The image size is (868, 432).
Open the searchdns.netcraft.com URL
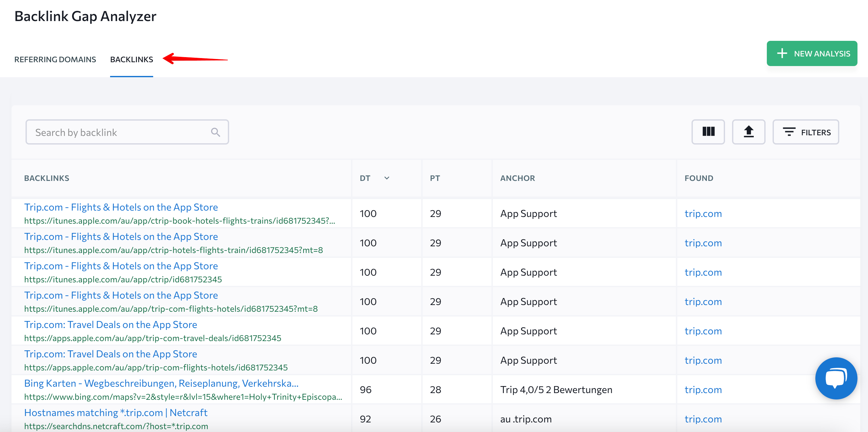point(116,426)
